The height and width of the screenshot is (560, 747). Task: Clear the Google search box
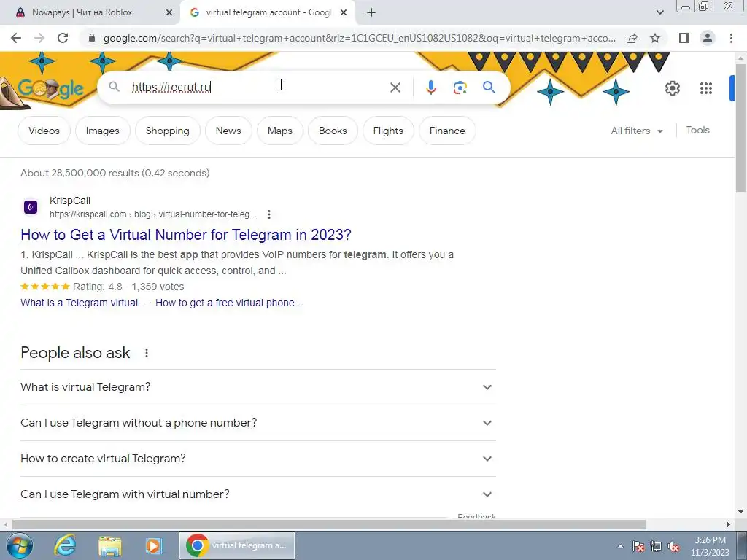click(x=395, y=87)
